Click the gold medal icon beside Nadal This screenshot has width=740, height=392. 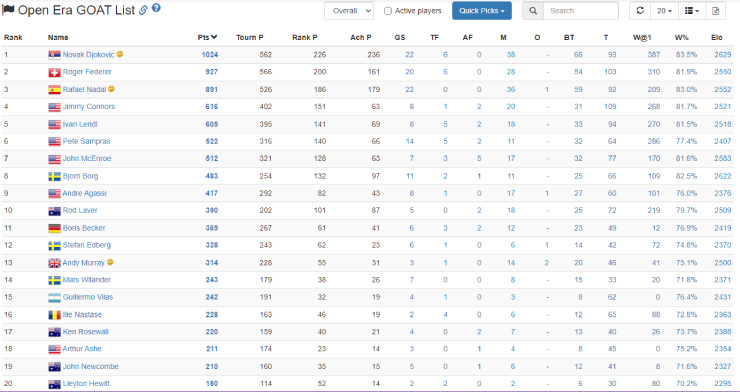point(111,89)
